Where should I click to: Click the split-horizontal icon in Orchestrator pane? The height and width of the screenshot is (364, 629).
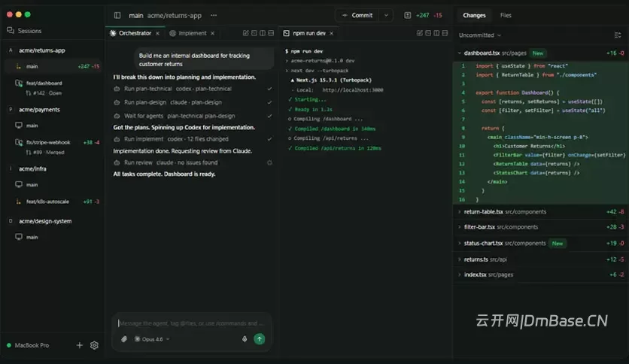coord(271,33)
